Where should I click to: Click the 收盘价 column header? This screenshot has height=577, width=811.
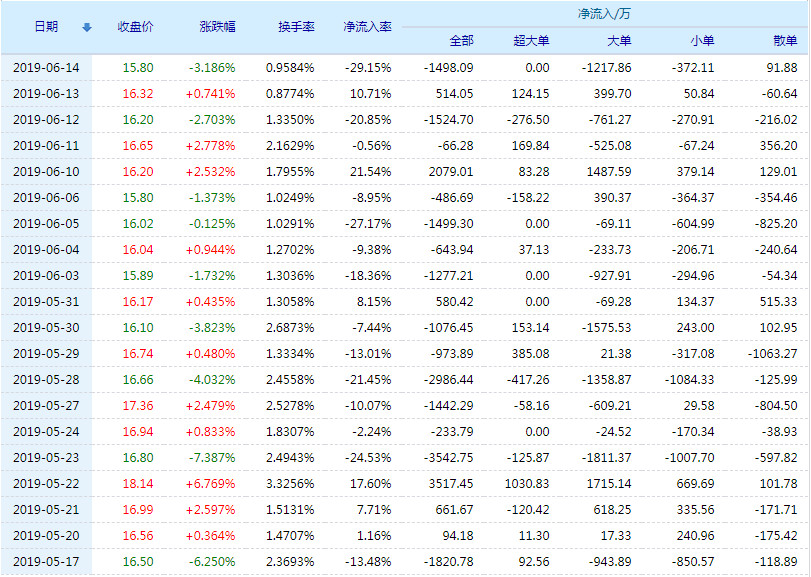135,27
